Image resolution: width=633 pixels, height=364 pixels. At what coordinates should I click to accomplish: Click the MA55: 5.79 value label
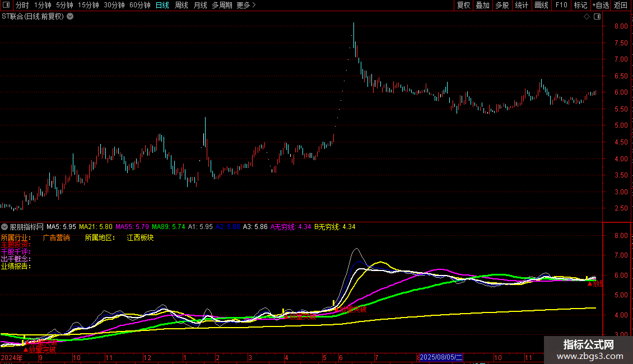tap(132, 227)
